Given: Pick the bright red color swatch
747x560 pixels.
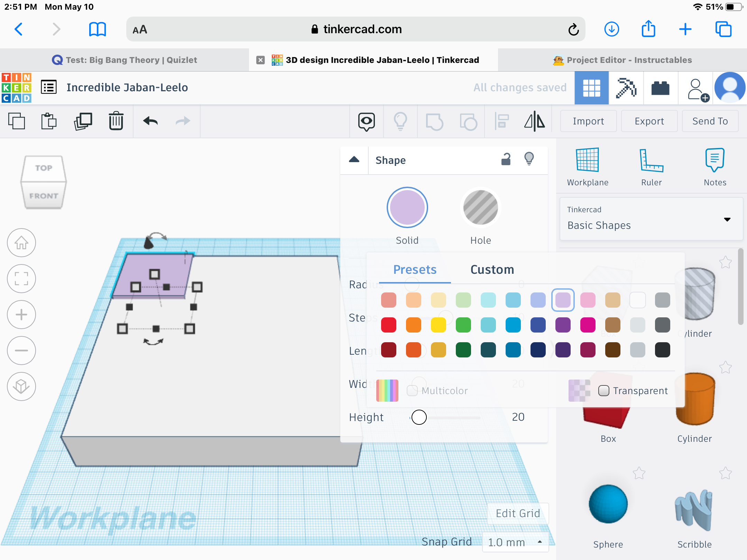Looking at the screenshot, I should coord(388,325).
